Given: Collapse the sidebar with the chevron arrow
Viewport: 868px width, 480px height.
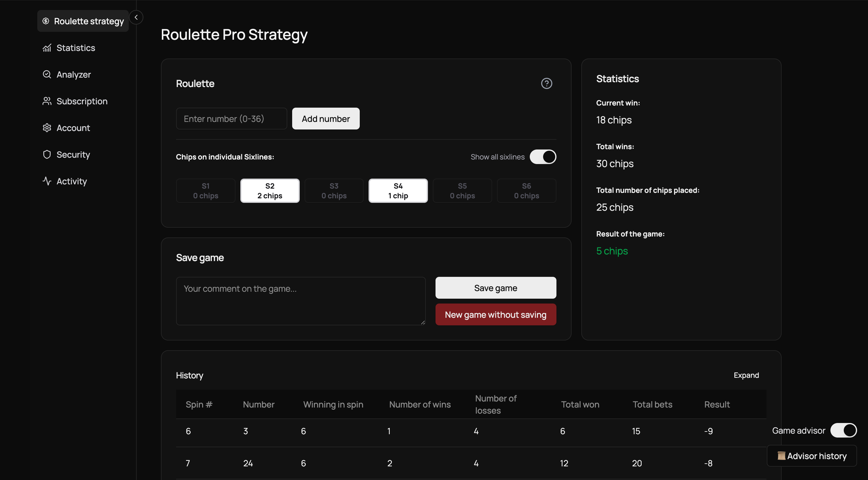Looking at the screenshot, I should (x=136, y=17).
